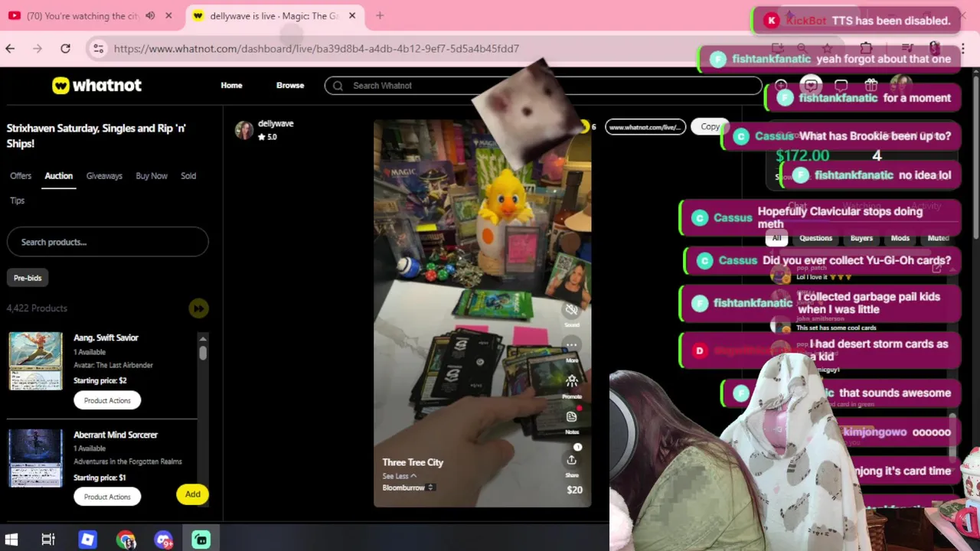
Task: Click the Three Tree City product title
Action: (x=413, y=462)
